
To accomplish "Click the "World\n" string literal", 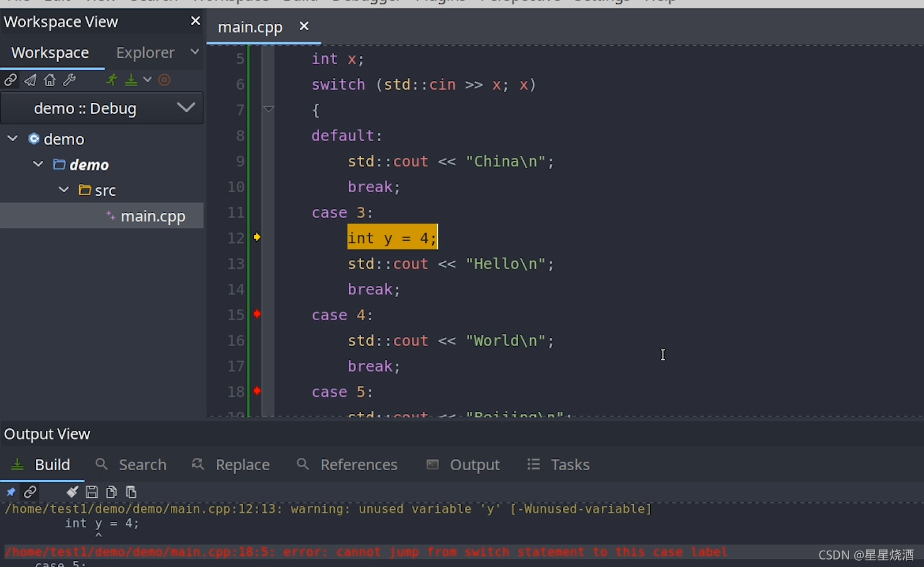I will coord(506,340).
